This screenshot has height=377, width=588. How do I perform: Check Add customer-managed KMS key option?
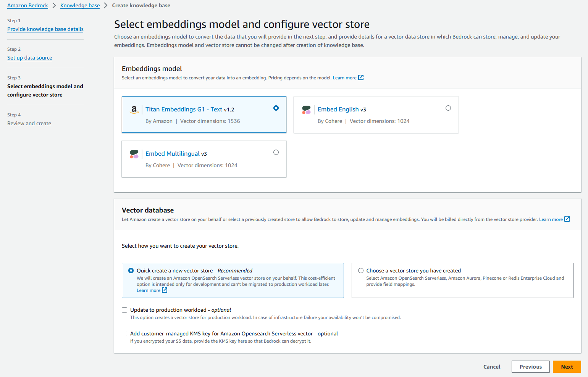coord(124,333)
